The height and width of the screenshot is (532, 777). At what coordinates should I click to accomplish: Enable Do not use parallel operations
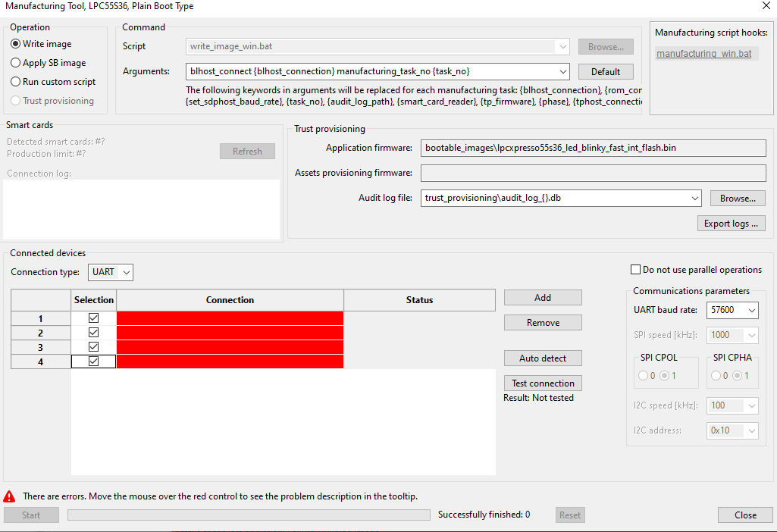pyautogui.click(x=635, y=270)
